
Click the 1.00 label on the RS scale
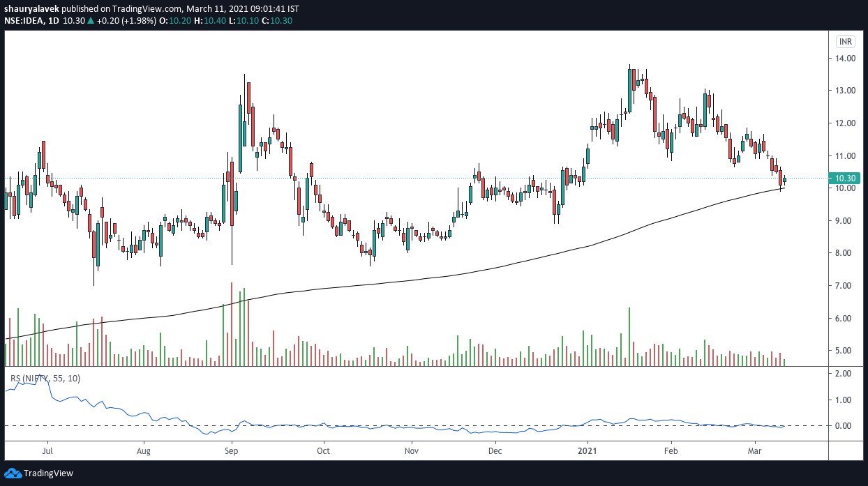(x=844, y=400)
